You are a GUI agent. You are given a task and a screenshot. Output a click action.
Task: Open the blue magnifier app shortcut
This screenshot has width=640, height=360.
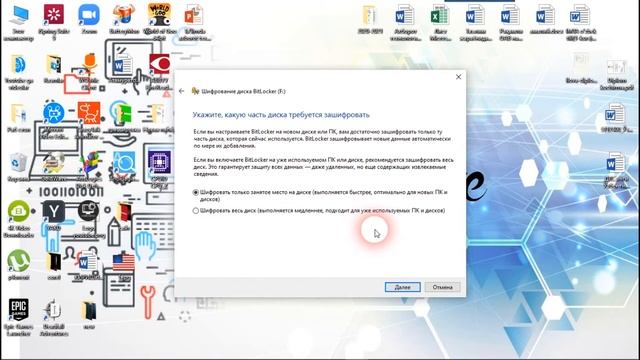coord(124,163)
